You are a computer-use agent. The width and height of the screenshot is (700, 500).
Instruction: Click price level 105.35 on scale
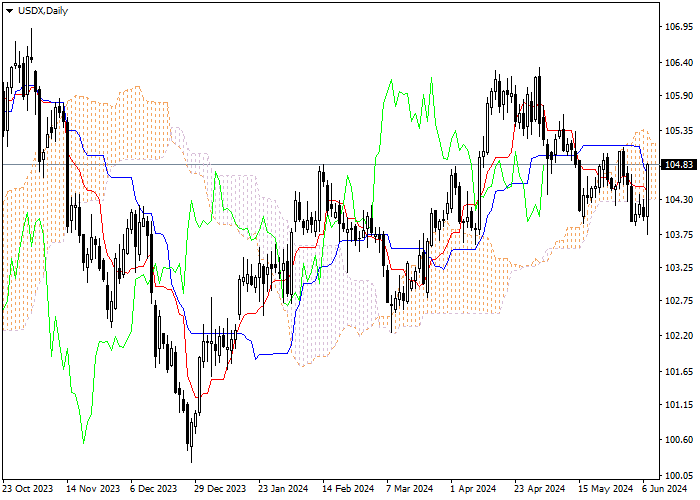679,131
